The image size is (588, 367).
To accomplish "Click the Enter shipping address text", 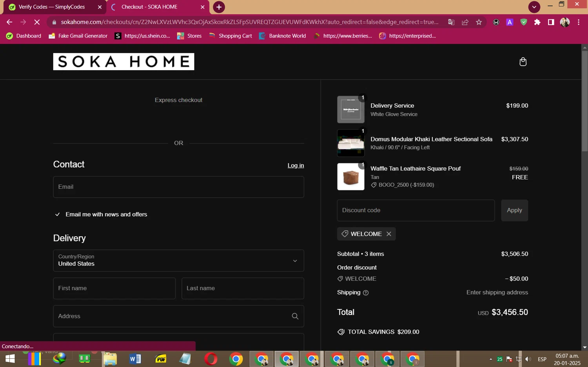I will pyautogui.click(x=497, y=293).
